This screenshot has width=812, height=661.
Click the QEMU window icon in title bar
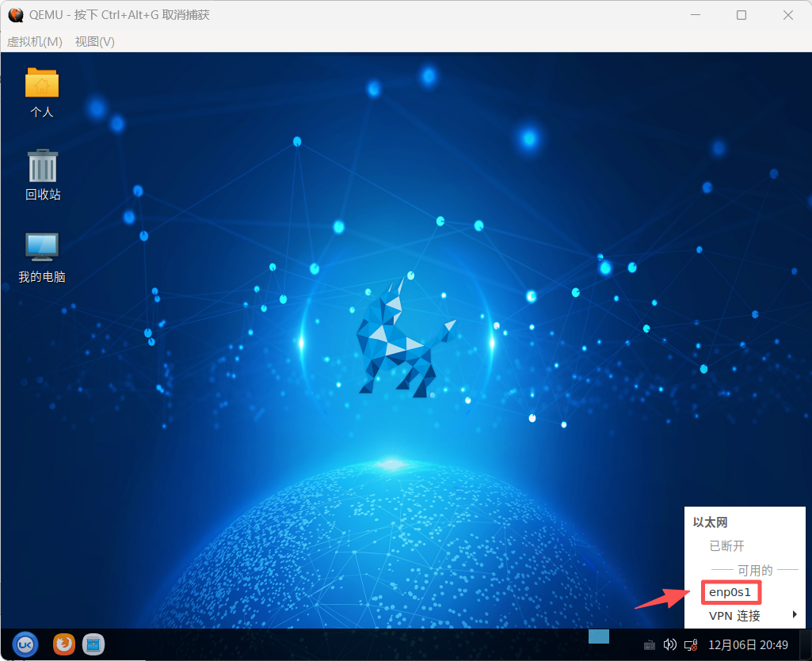click(x=16, y=15)
